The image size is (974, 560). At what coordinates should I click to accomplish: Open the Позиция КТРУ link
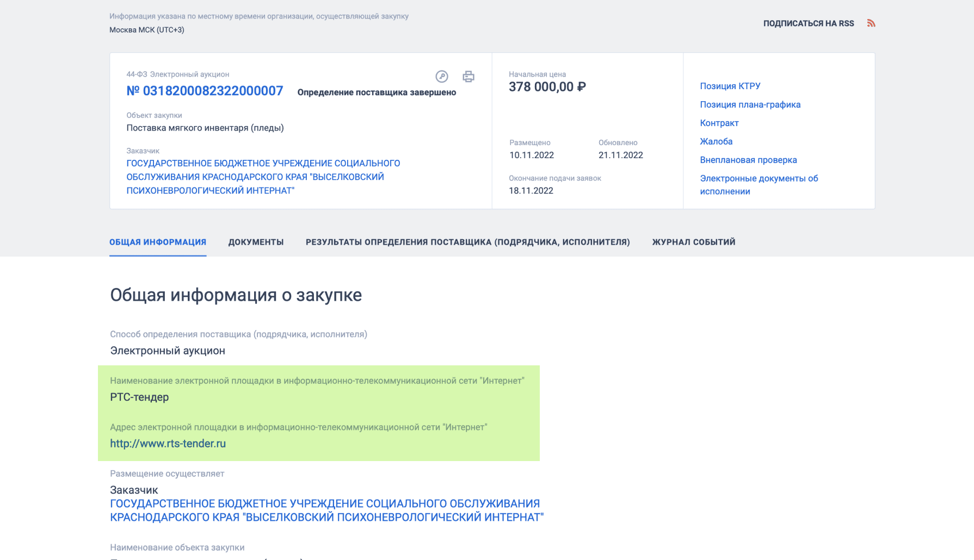pyautogui.click(x=730, y=86)
